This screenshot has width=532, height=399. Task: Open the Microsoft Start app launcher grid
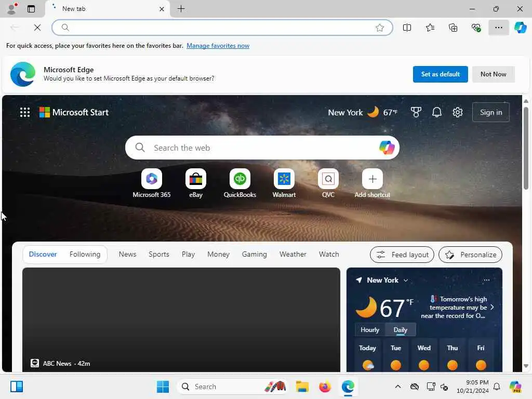tap(25, 112)
